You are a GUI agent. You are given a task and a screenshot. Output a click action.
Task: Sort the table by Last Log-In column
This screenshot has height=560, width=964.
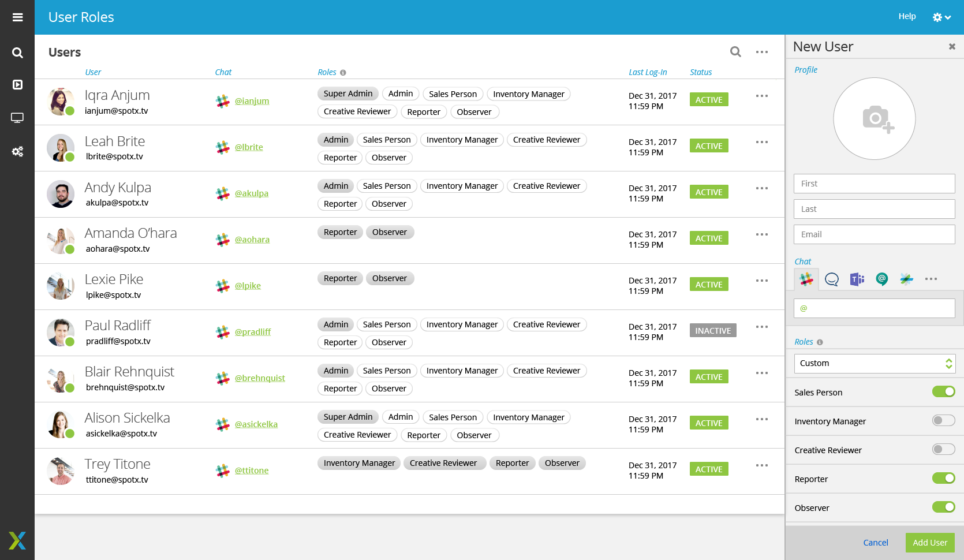647,72
